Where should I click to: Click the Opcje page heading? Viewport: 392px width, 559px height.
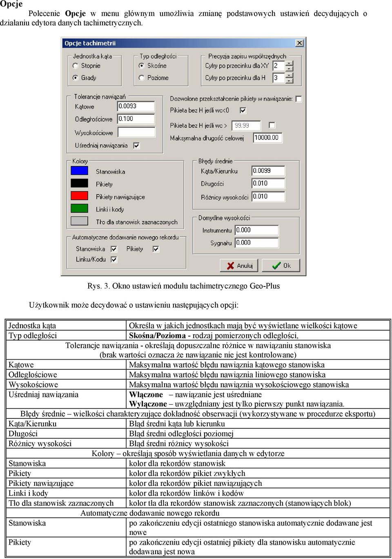coord(11,4)
